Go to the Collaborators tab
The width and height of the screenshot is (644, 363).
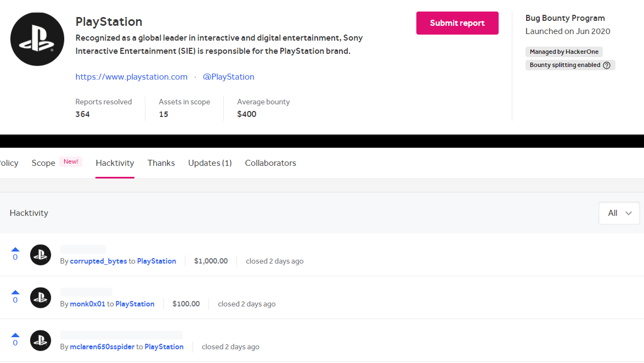(x=270, y=163)
